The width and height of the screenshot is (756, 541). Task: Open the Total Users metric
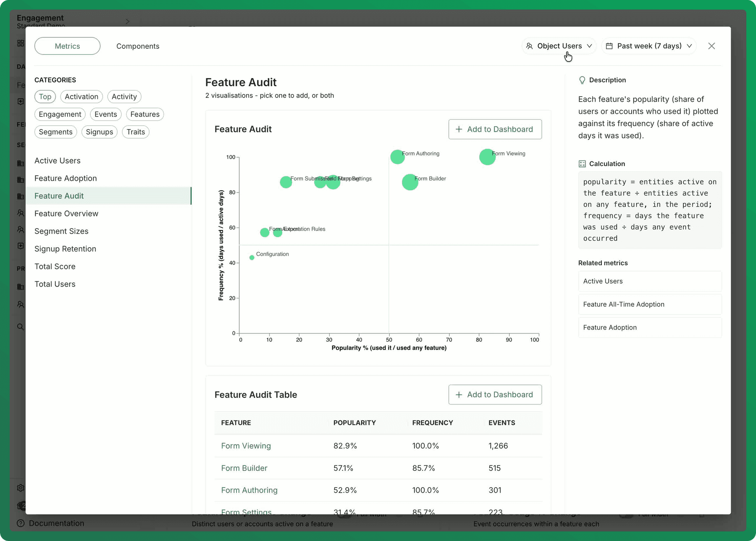108,284
